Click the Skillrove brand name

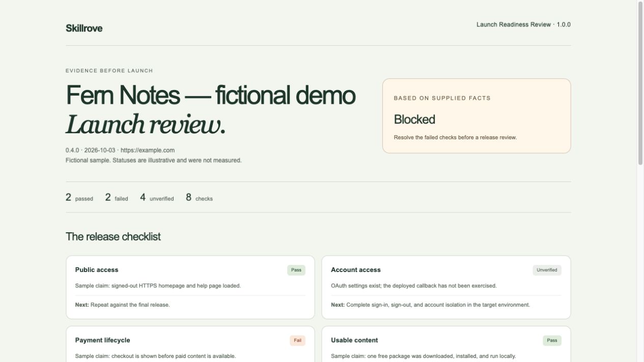[84, 28]
